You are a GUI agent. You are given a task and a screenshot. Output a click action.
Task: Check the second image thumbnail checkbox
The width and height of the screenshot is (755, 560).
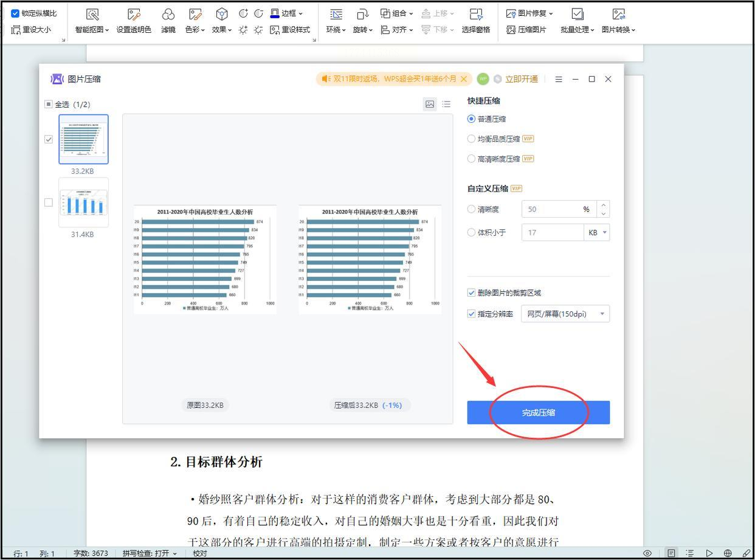pyautogui.click(x=49, y=202)
